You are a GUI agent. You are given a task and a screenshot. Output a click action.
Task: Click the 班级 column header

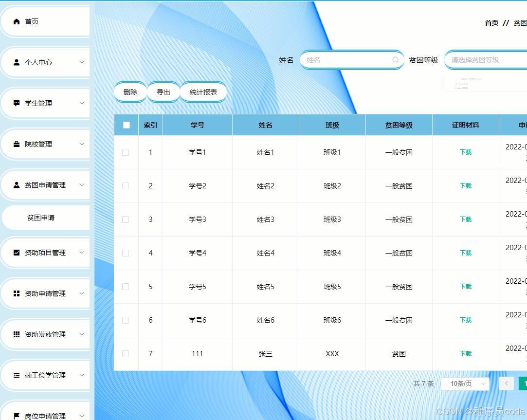(x=332, y=125)
